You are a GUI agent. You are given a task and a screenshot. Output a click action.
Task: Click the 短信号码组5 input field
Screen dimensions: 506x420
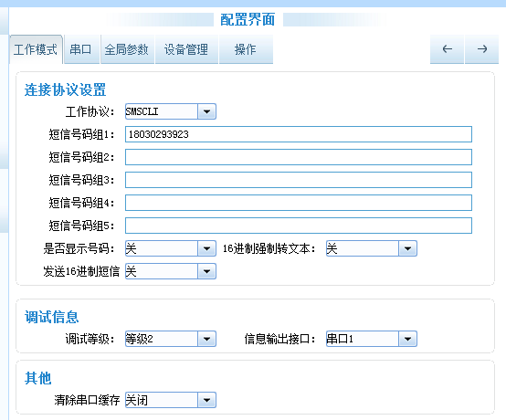[299, 226]
